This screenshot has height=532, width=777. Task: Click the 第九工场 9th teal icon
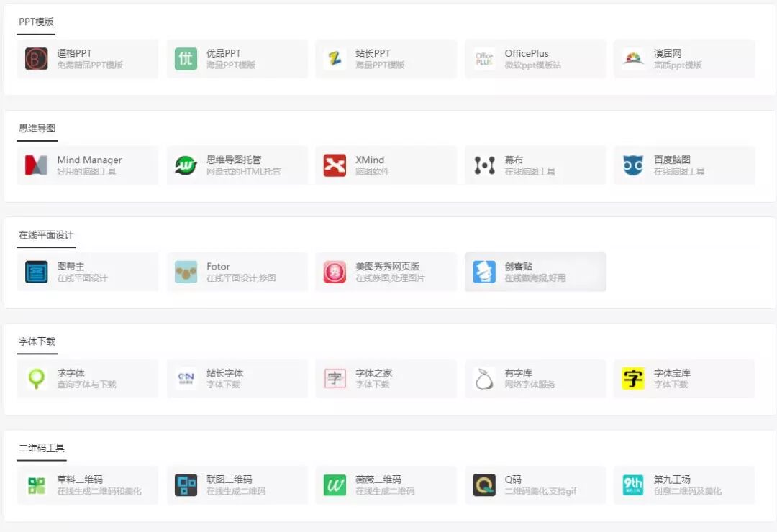[633, 485]
